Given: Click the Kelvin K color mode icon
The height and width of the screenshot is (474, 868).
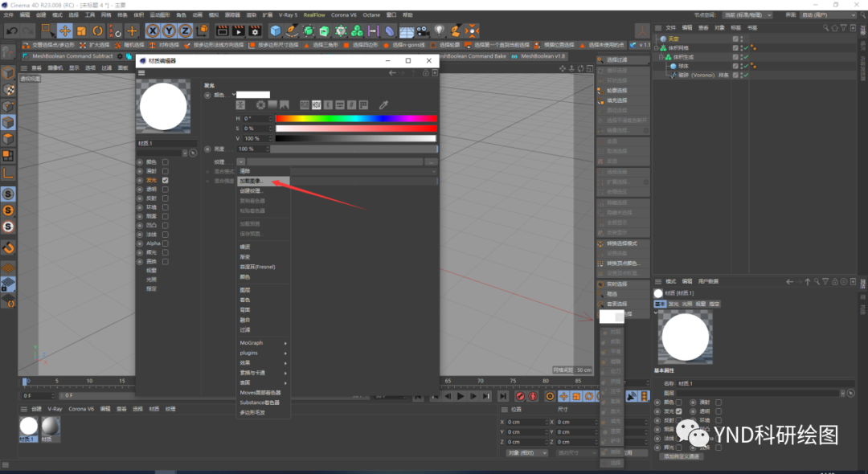Looking at the screenshot, I should point(328,104).
